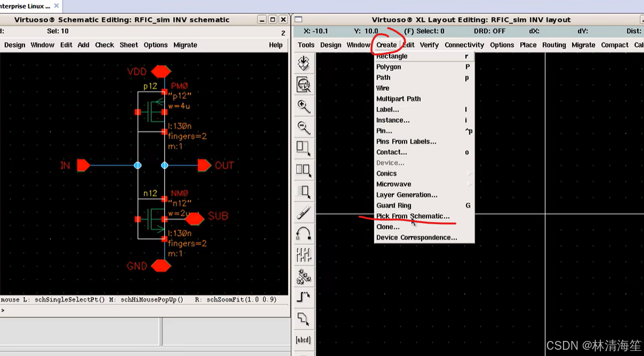Click "schZoomFit(1.0 0.9)" status text

click(242, 299)
